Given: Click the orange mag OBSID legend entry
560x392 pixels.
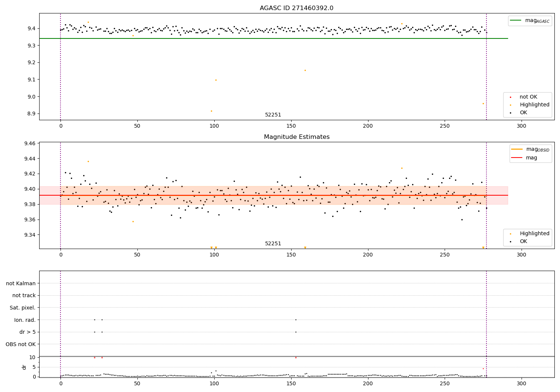Looking at the screenshot, I should [x=531, y=149].
